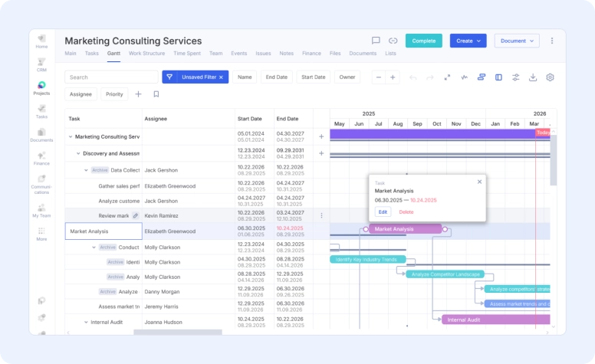Click Edit in Market Analysis popup
The width and height of the screenshot is (595, 364).
click(383, 212)
